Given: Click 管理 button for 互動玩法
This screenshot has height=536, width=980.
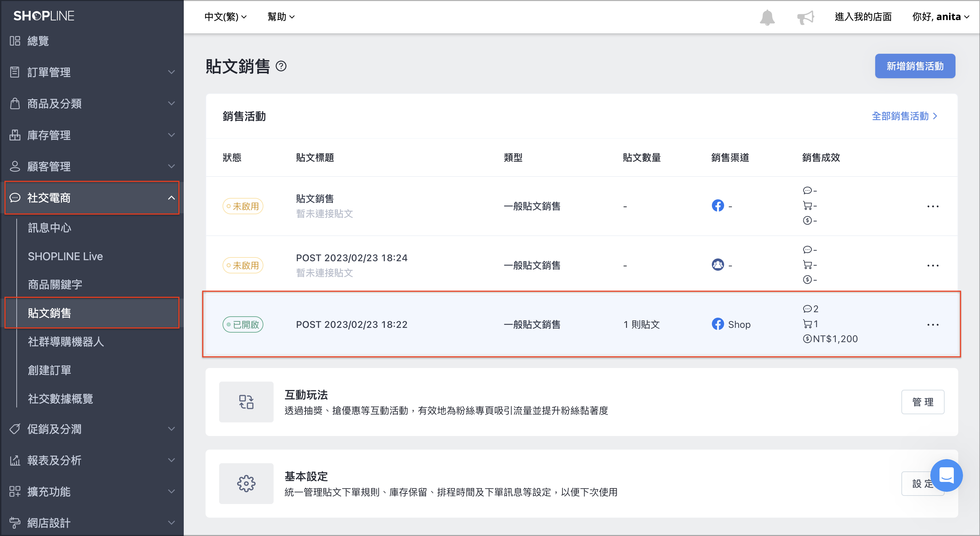Looking at the screenshot, I should tap(922, 402).
